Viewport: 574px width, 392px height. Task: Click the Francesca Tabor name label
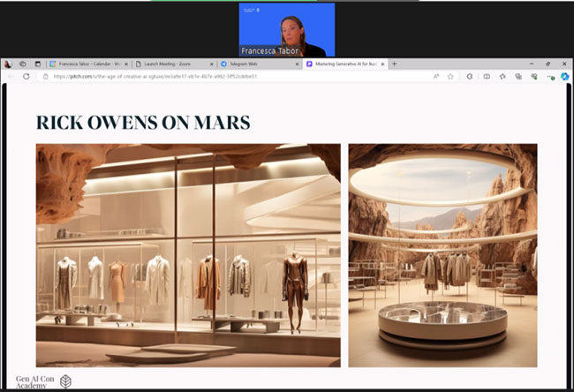point(270,51)
